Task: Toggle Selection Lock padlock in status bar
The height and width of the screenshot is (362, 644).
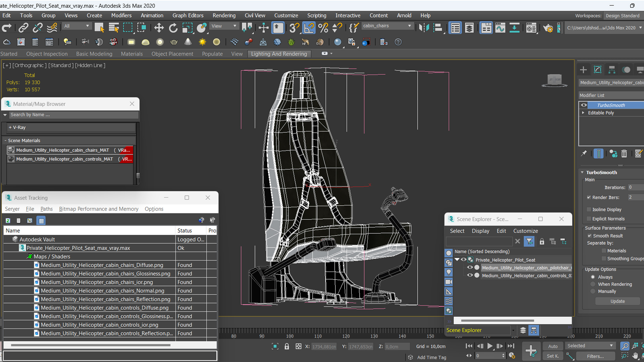Action: click(x=287, y=346)
